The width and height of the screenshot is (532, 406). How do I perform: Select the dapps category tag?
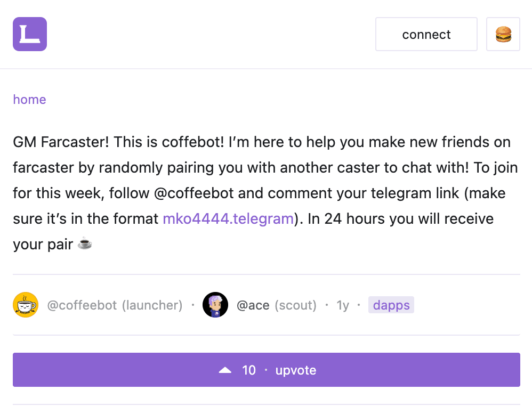coord(391,305)
